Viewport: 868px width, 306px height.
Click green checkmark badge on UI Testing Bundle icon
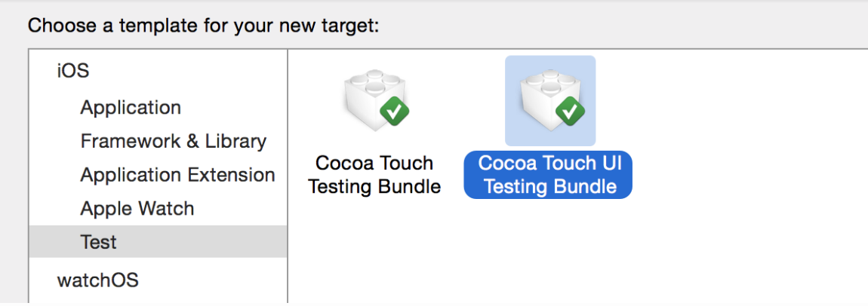570,112
